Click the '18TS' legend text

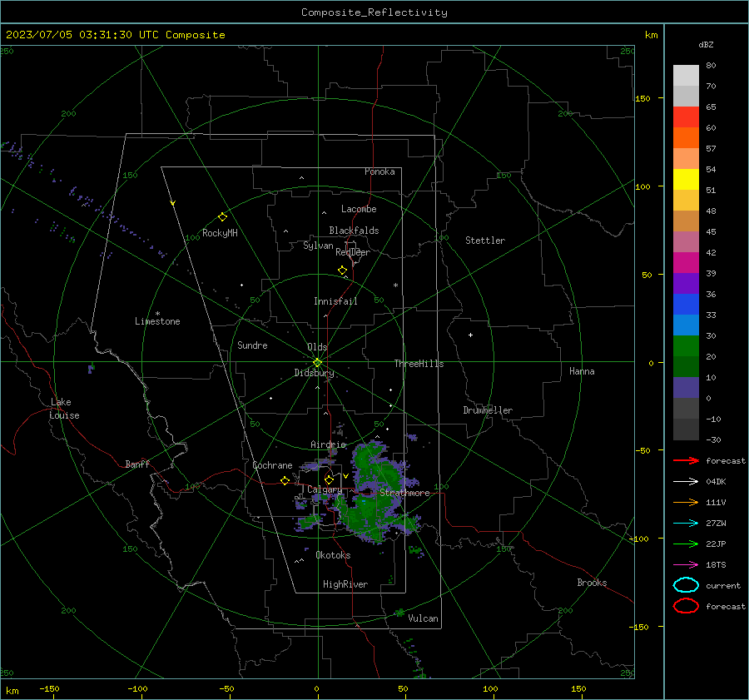pos(716,565)
